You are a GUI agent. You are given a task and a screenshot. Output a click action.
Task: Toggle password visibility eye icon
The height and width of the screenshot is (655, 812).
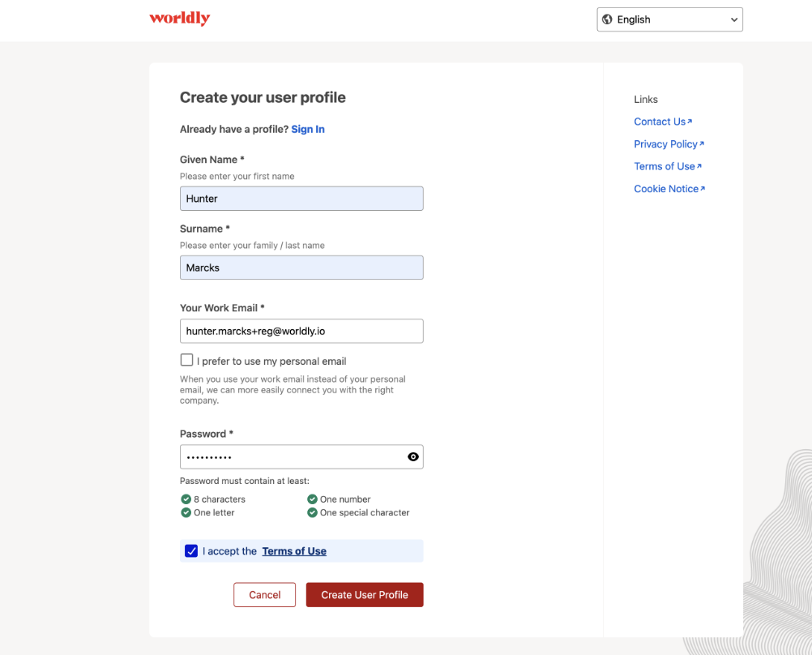[412, 456]
